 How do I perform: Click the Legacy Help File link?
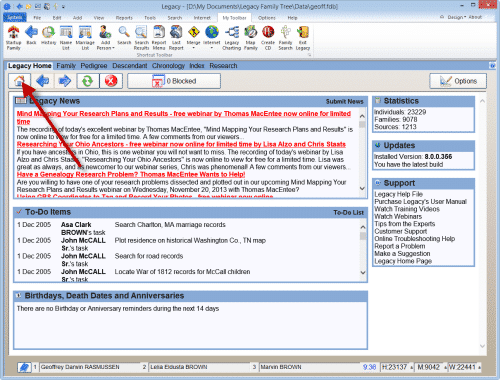(399, 194)
